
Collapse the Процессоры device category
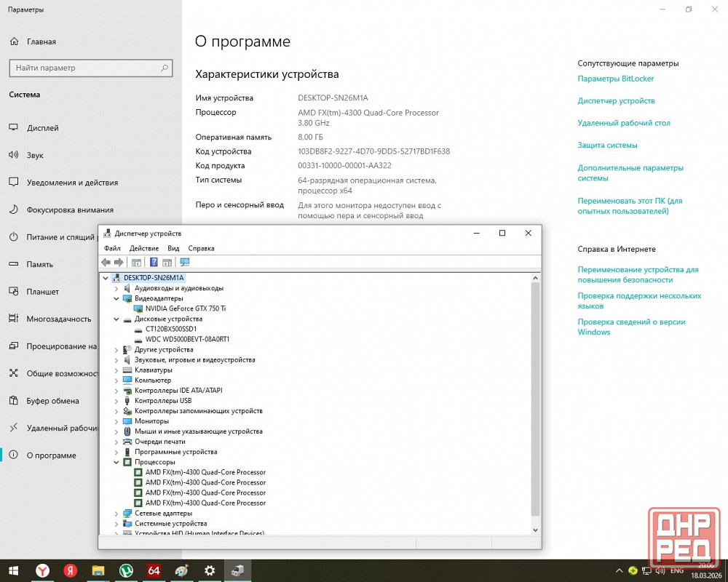click(x=116, y=462)
